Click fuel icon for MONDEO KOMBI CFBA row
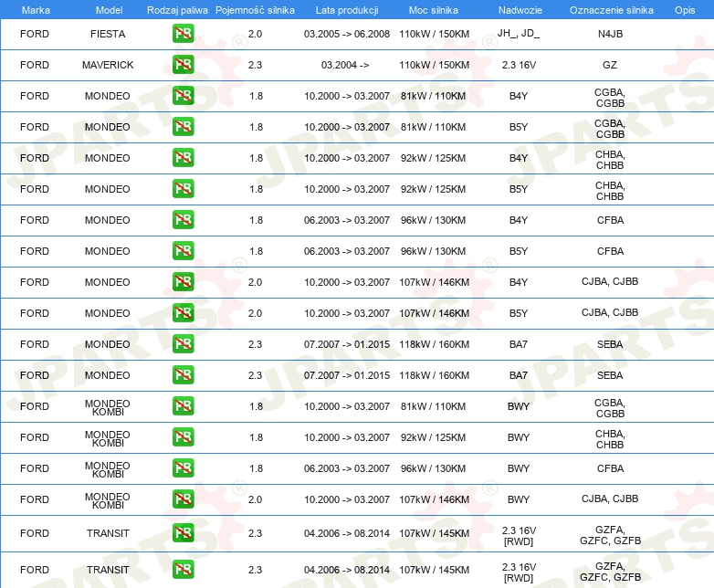 (x=183, y=468)
